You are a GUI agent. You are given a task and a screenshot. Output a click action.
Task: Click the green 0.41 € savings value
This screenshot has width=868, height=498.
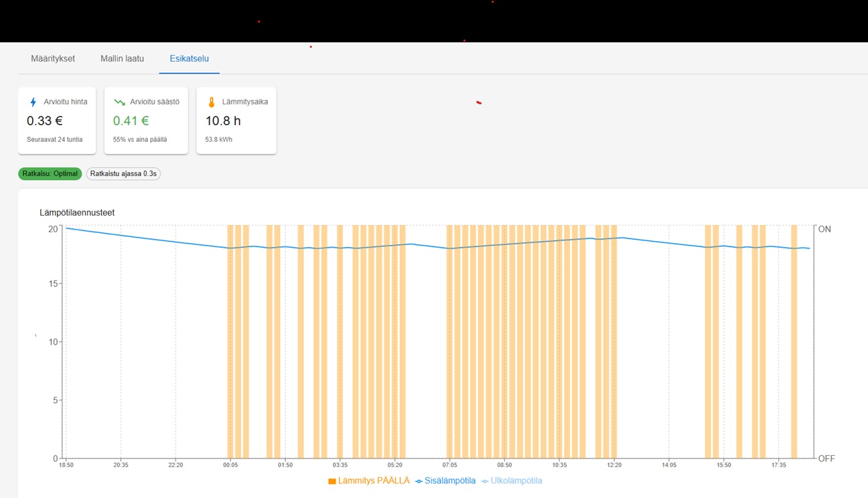click(x=131, y=121)
